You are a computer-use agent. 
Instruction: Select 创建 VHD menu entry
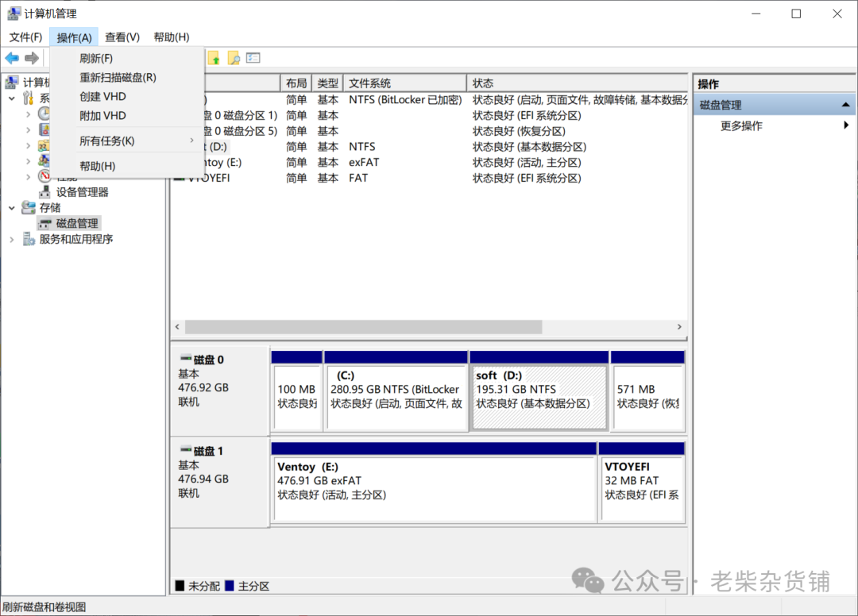pos(127,96)
